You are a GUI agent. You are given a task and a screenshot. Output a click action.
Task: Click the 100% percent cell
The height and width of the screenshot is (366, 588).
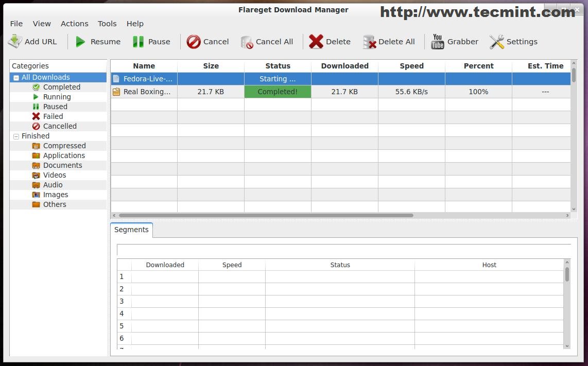click(478, 92)
